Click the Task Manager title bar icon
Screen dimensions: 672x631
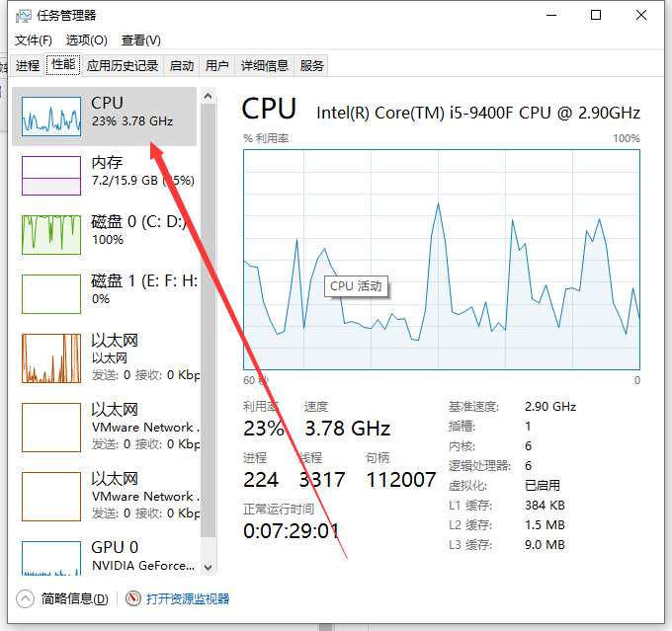[24, 16]
